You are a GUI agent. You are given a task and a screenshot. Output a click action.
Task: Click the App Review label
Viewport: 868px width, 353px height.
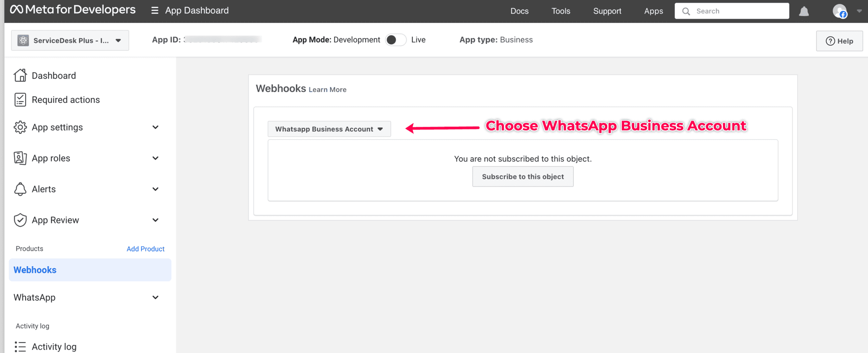click(x=55, y=220)
